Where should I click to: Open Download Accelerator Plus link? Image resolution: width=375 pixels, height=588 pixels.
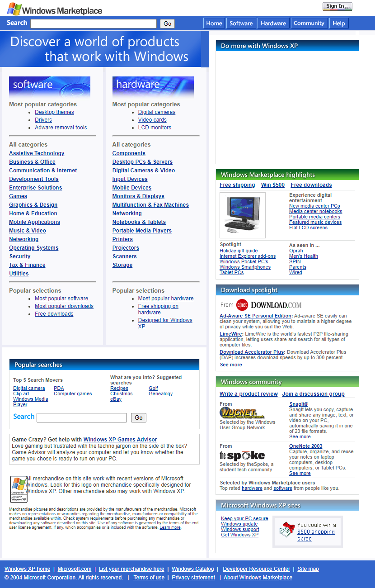(252, 352)
